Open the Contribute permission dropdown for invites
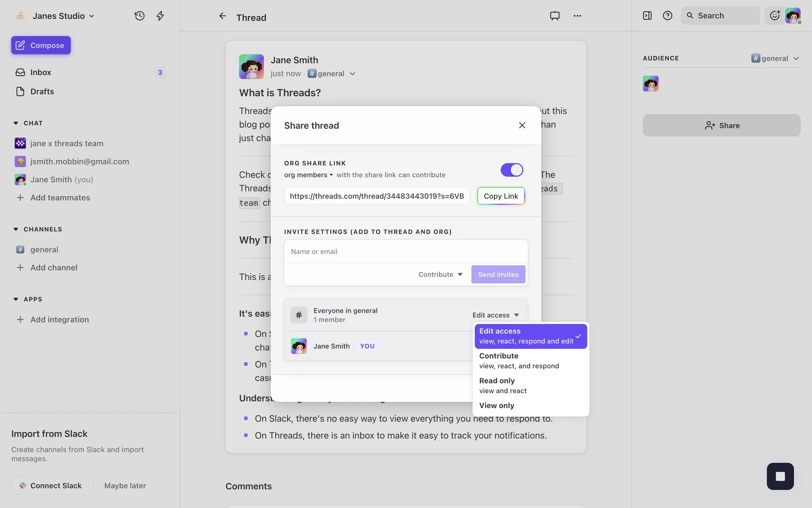 point(440,274)
